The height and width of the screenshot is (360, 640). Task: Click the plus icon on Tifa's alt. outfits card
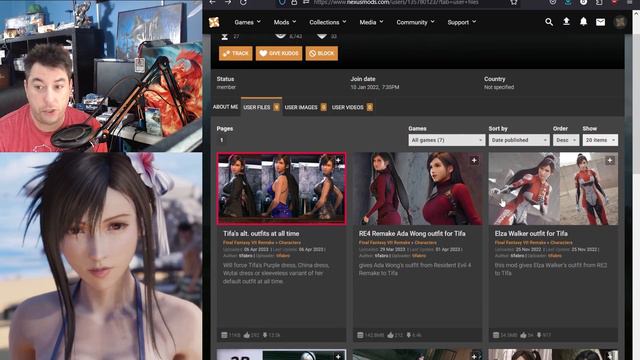point(338,160)
